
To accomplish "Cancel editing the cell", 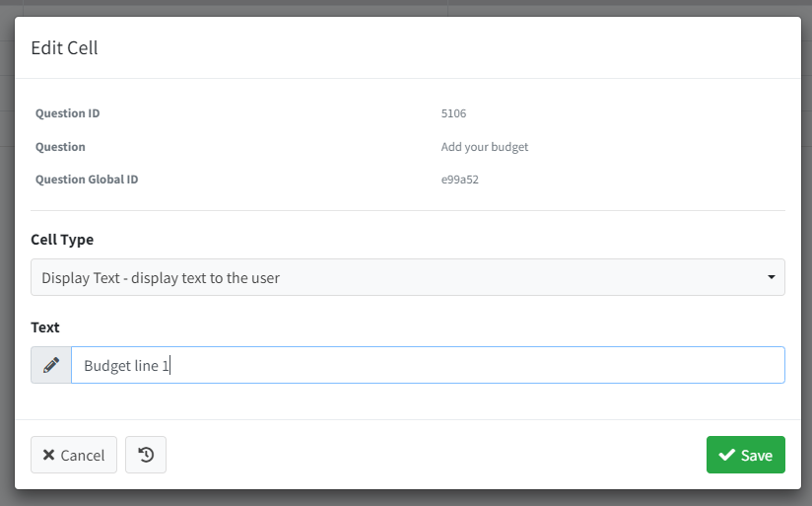I will click(x=74, y=455).
